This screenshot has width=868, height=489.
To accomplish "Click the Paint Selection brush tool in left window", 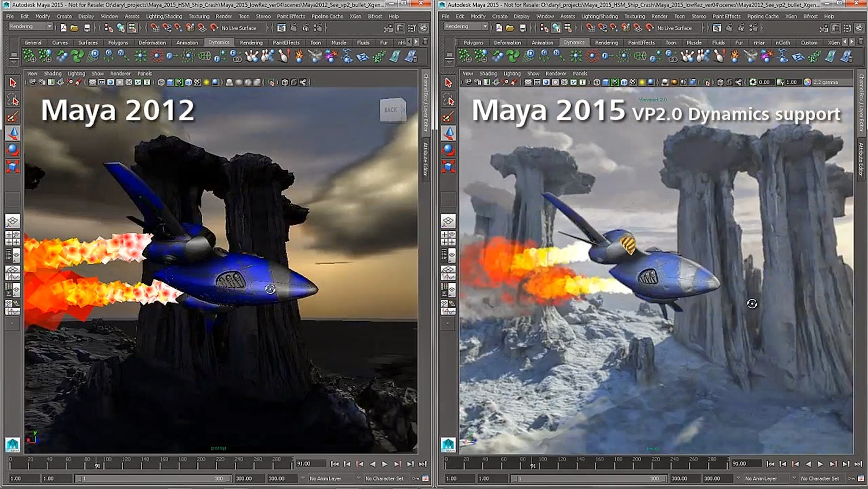I will pos(13,116).
